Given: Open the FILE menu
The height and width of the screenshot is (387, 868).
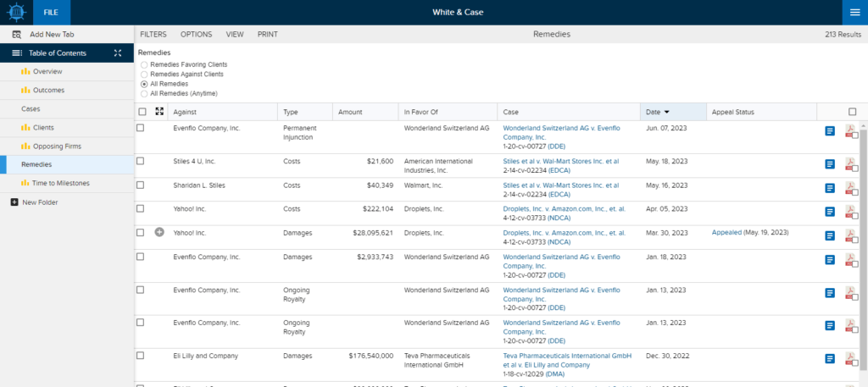Looking at the screenshot, I should [51, 12].
